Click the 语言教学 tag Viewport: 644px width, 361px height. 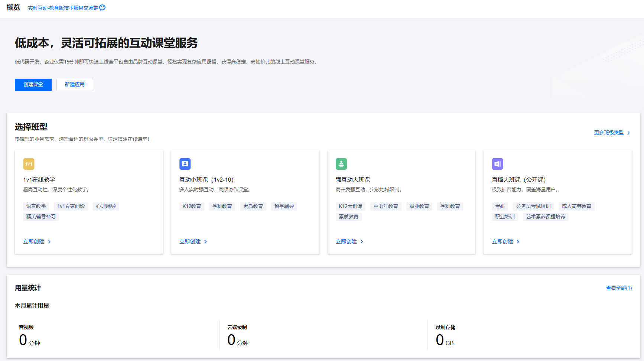36,206
